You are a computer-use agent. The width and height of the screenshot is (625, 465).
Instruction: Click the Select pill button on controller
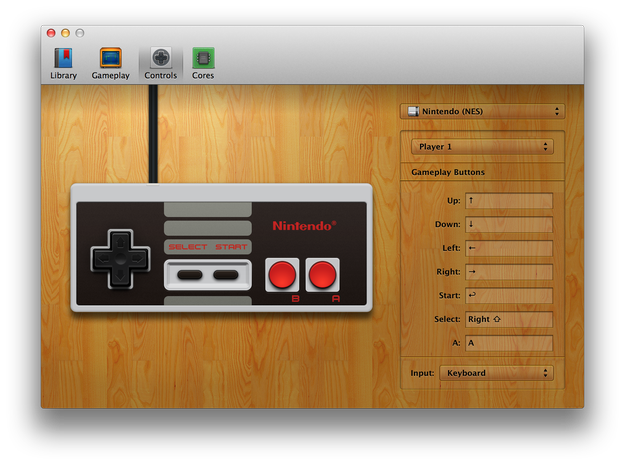pos(190,275)
